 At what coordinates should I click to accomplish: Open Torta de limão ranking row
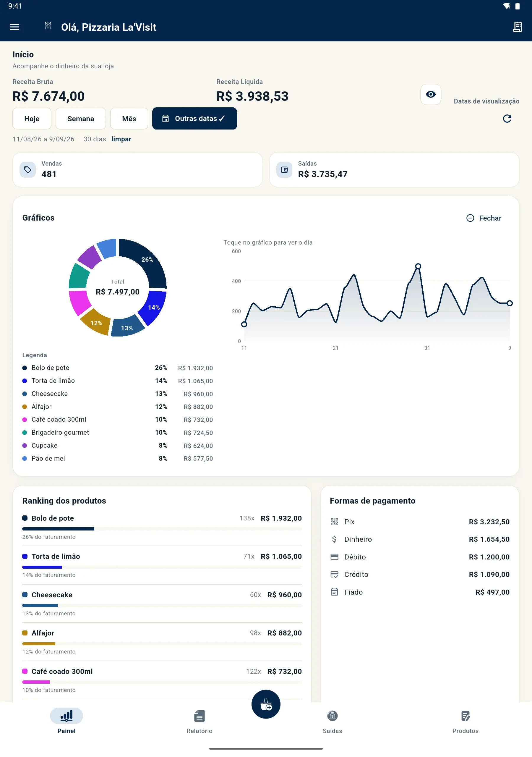[162, 565]
